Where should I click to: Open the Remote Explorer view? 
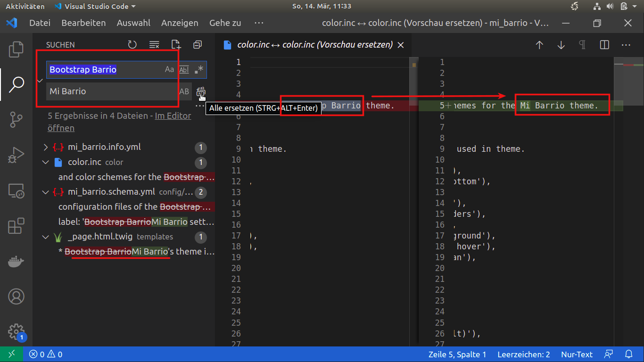coord(16,190)
